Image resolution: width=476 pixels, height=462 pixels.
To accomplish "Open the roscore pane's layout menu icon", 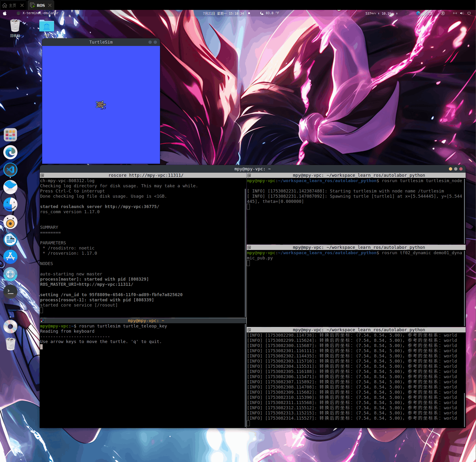I will coord(42,175).
